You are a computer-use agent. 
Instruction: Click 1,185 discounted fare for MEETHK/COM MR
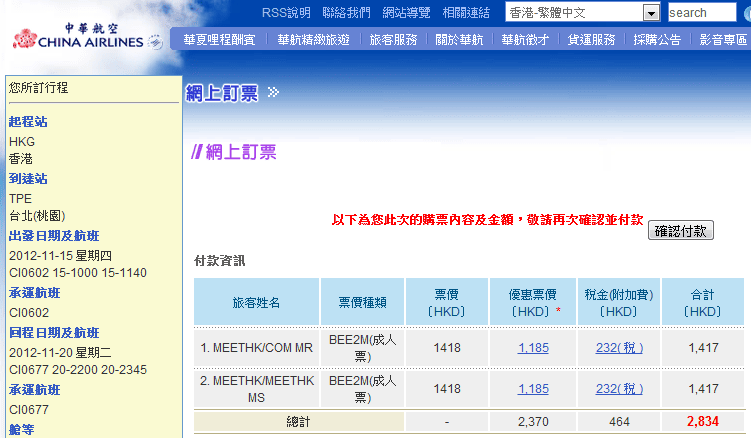(533, 348)
